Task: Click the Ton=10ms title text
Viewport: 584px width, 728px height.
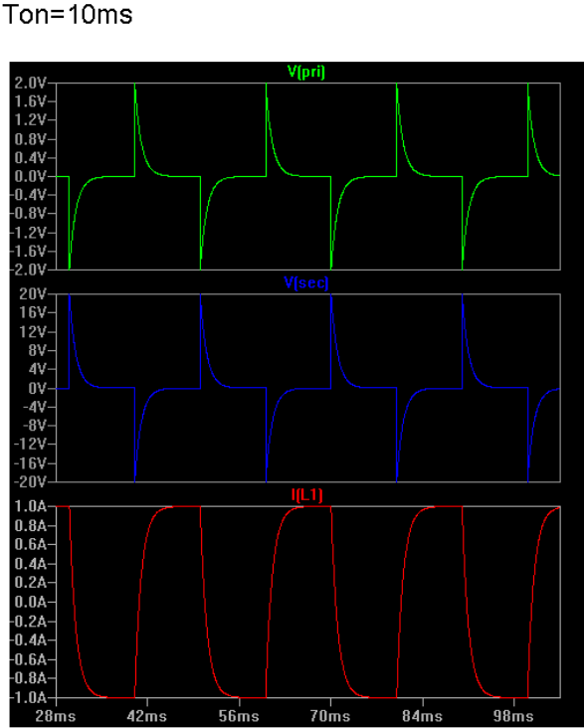Action: pyautogui.click(x=68, y=14)
